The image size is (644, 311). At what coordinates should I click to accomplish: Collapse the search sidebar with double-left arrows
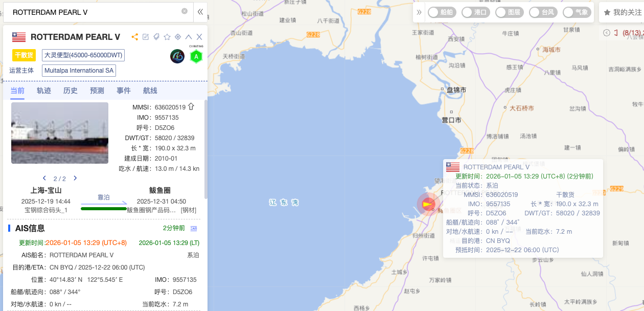tap(200, 12)
